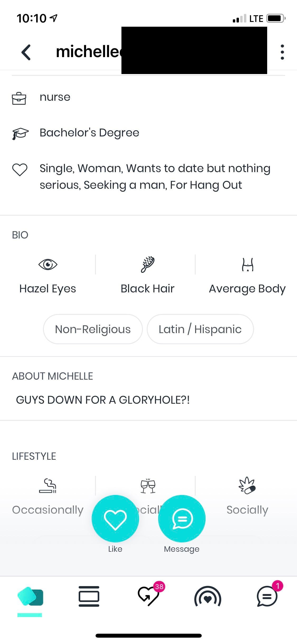The image size is (297, 644).
Task: Tap the teal Message bubble button
Action: 182,518
